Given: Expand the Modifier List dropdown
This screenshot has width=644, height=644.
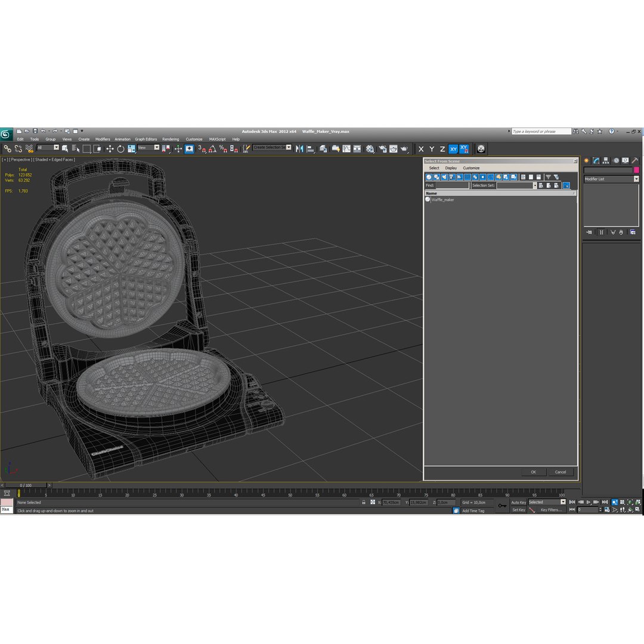Looking at the screenshot, I should pyautogui.click(x=611, y=179).
